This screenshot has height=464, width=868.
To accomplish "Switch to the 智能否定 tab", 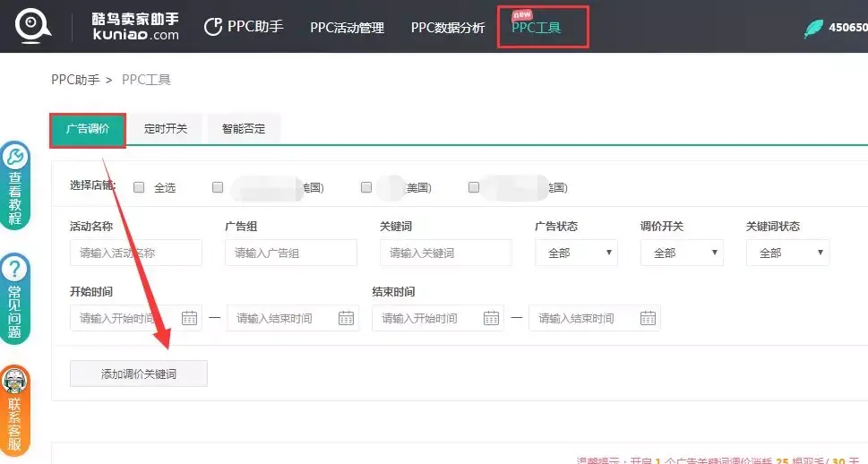I will pos(244,129).
